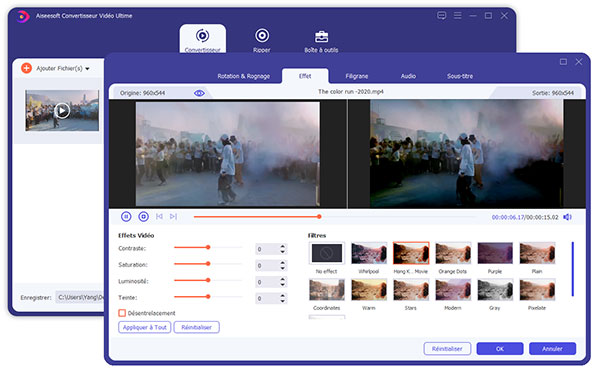Maximize the effect editor dialog
The image size is (600, 371).
pyautogui.click(x=563, y=62)
